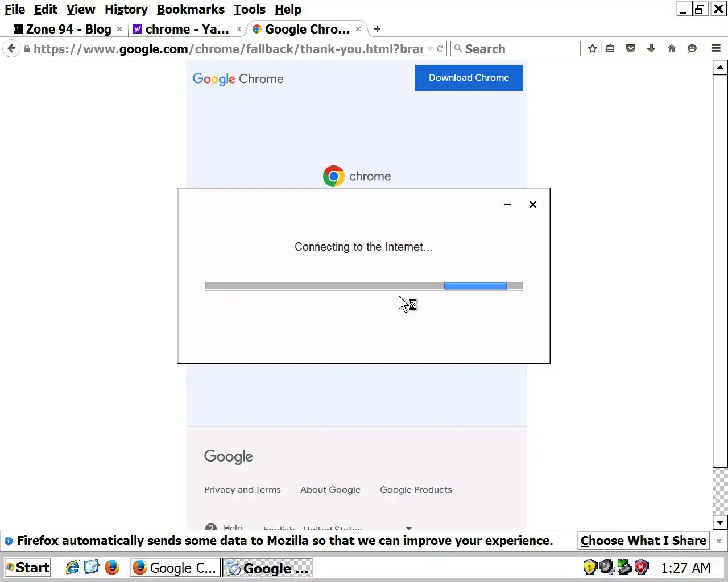Click the padlock site identity icon
Viewport: 728px width, 582px height.
pyautogui.click(x=26, y=49)
